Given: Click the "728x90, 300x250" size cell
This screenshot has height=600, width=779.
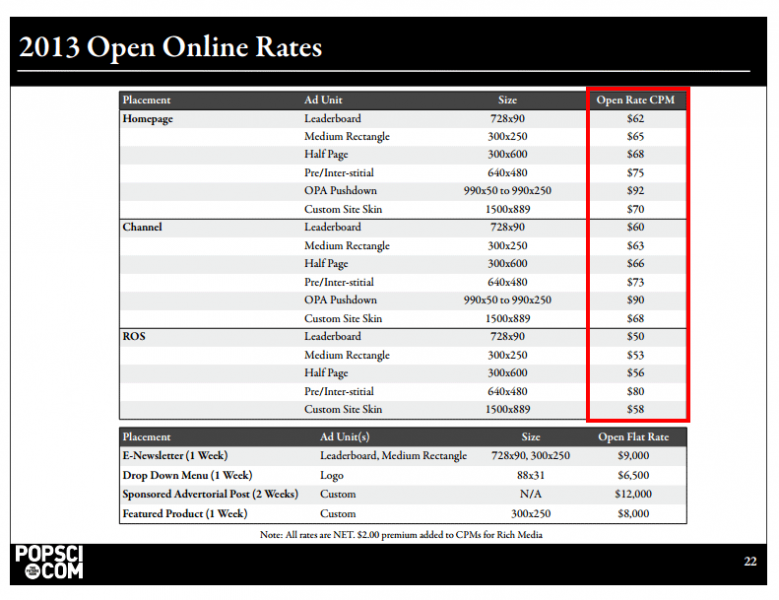Looking at the screenshot, I should click(531, 455).
